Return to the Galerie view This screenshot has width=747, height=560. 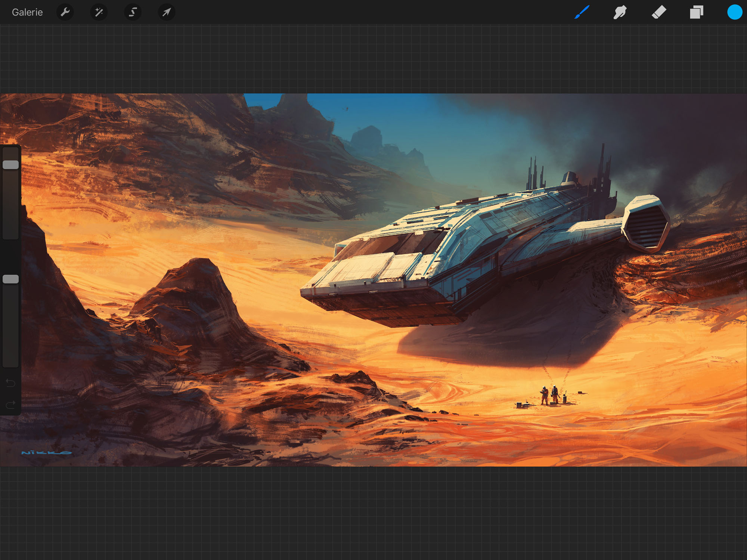tap(27, 12)
